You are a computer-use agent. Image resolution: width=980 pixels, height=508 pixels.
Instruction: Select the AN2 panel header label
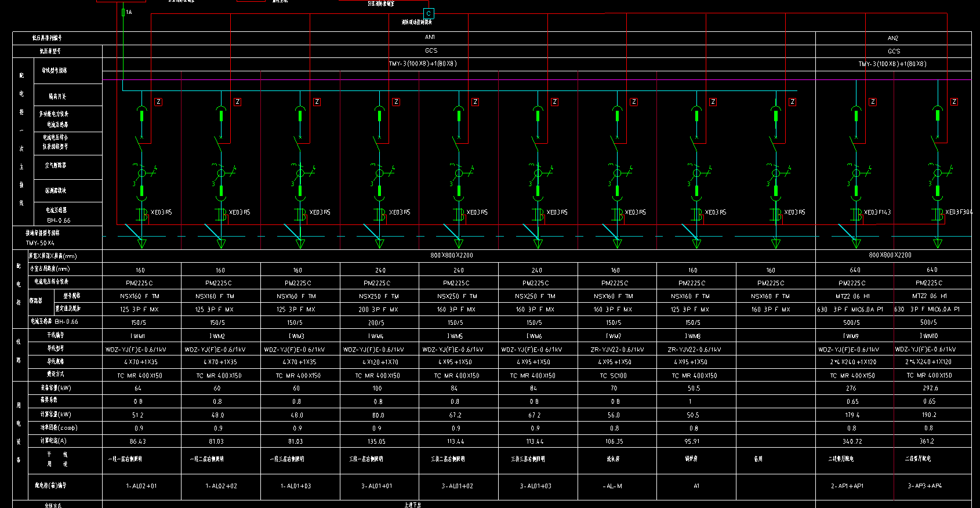[893, 38]
